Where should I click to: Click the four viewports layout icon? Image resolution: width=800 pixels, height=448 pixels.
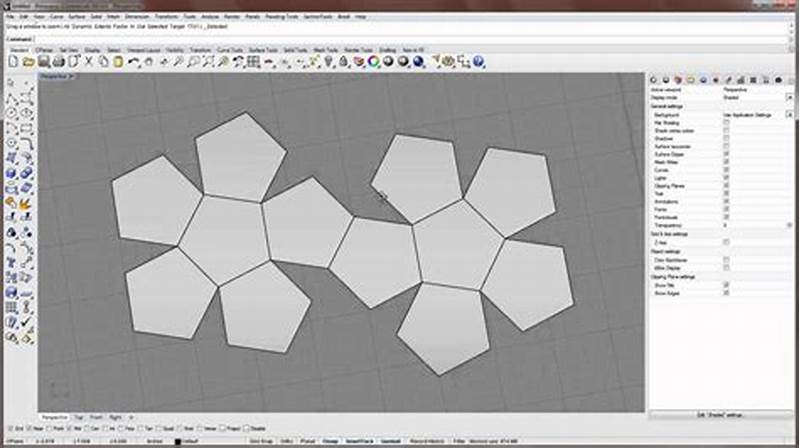[254, 62]
